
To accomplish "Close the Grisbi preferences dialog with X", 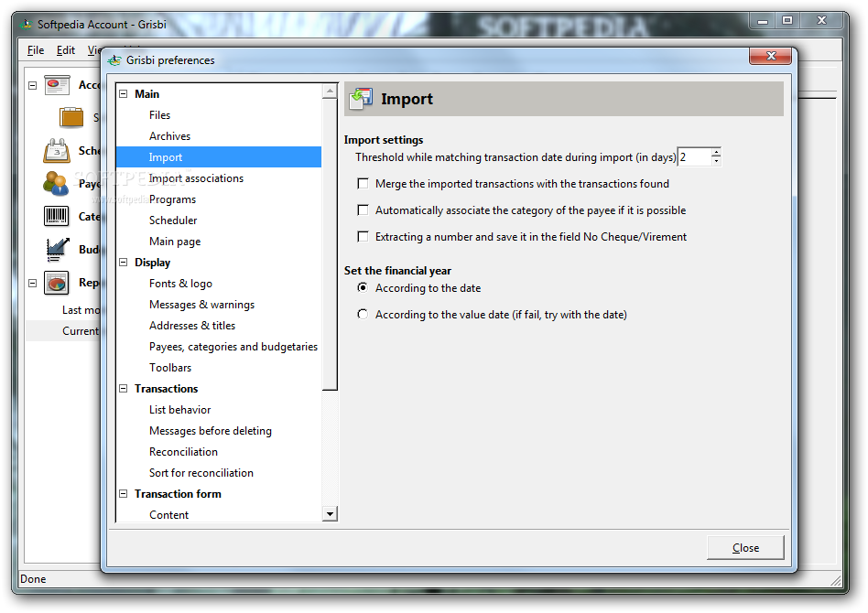I will (x=771, y=56).
